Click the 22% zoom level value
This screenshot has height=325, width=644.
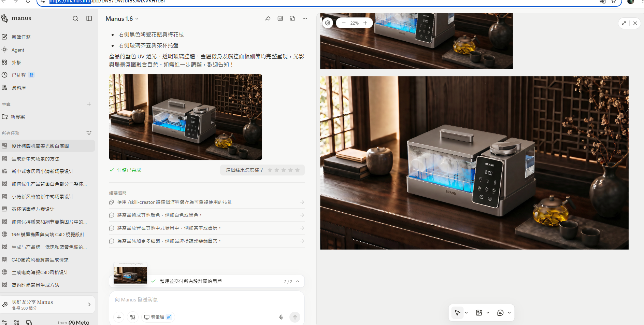point(355,23)
